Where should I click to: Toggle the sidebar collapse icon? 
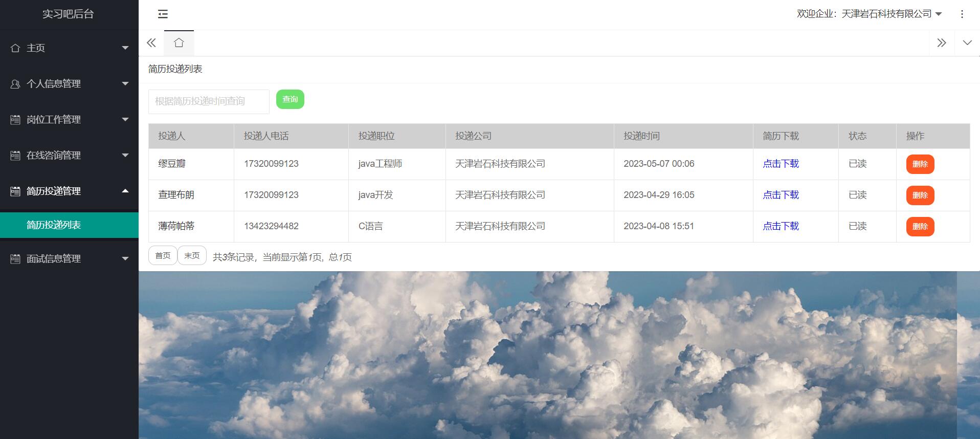click(x=163, y=14)
